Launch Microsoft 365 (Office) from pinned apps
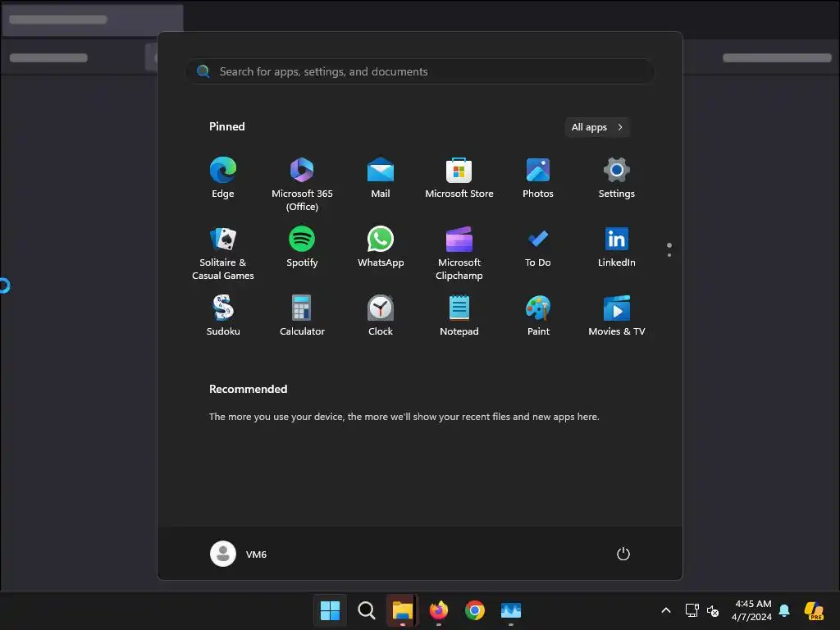This screenshot has width=840, height=630. tap(302, 185)
